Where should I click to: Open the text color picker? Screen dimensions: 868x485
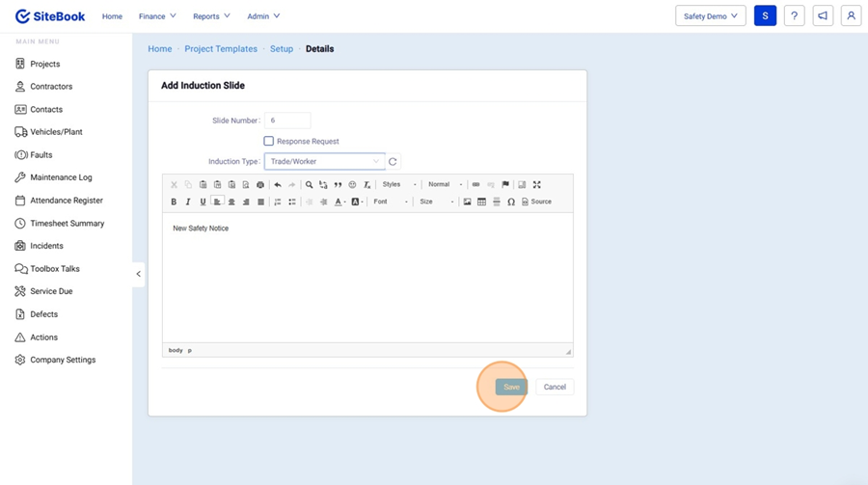(x=339, y=202)
